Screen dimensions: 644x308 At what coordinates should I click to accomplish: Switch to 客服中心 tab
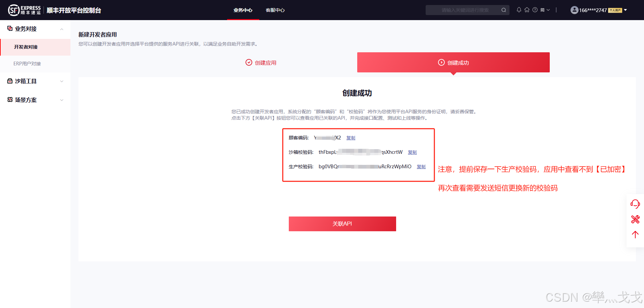[275, 10]
